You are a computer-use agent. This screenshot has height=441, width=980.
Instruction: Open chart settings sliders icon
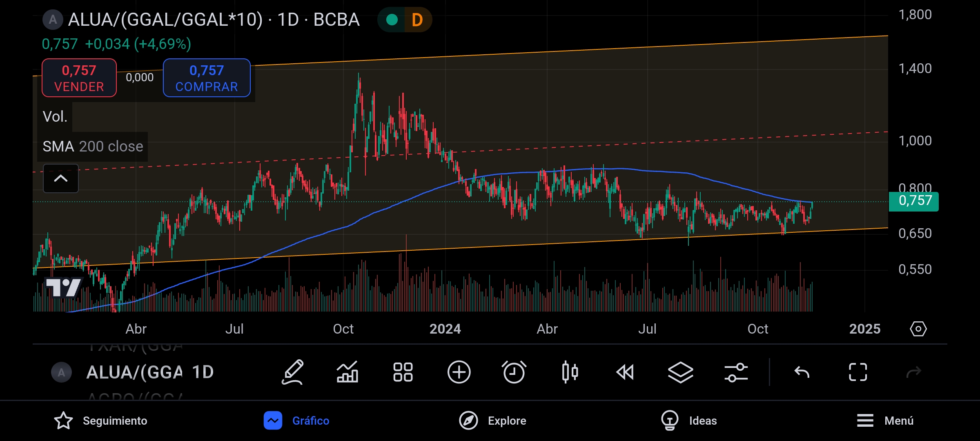pos(736,372)
